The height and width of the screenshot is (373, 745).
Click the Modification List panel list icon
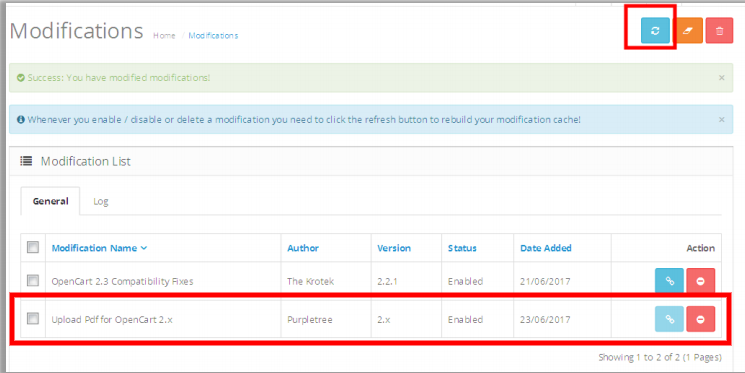(26, 161)
